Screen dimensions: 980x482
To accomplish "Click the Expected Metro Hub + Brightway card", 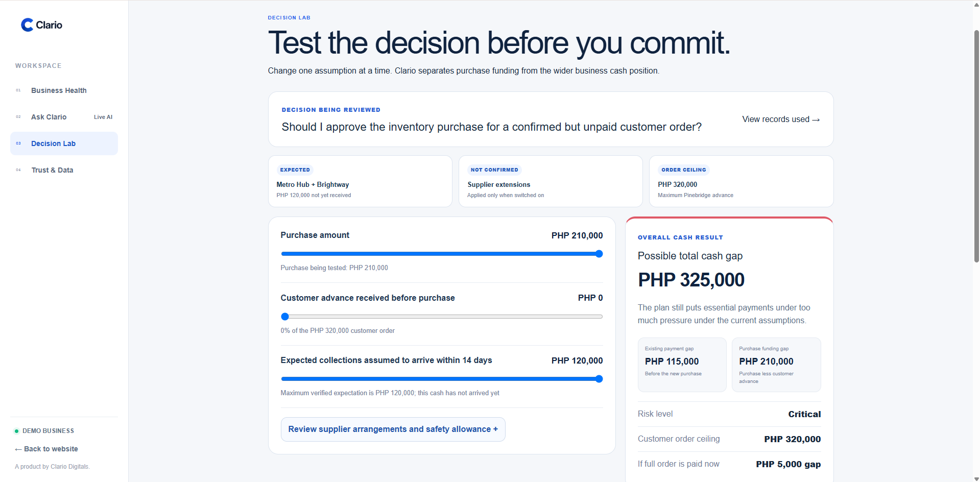I will click(360, 181).
